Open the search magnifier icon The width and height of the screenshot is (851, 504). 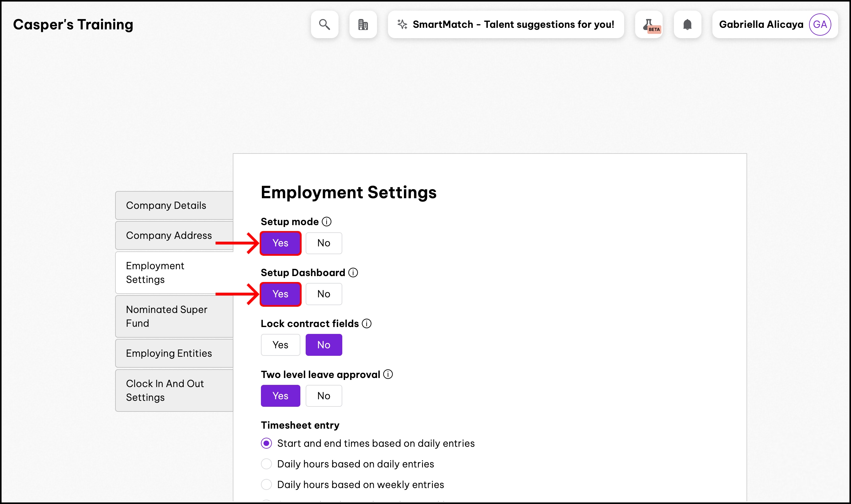324,24
